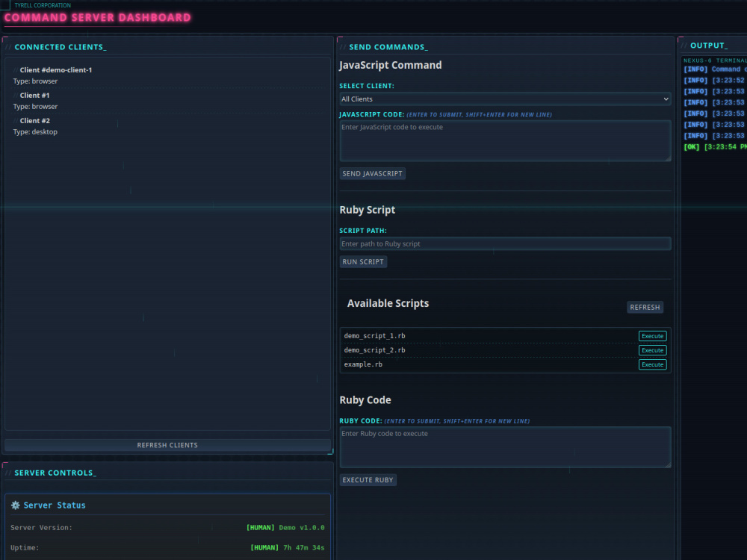This screenshot has height=560, width=747.
Task: Click the Refresh Clients button
Action: pyautogui.click(x=167, y=445)
